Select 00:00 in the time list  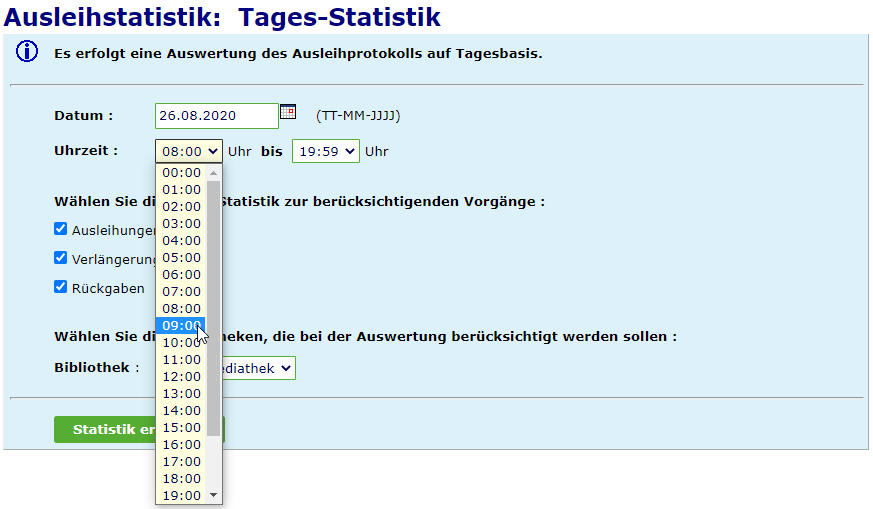pyautogui.click(x=181, y=173)
